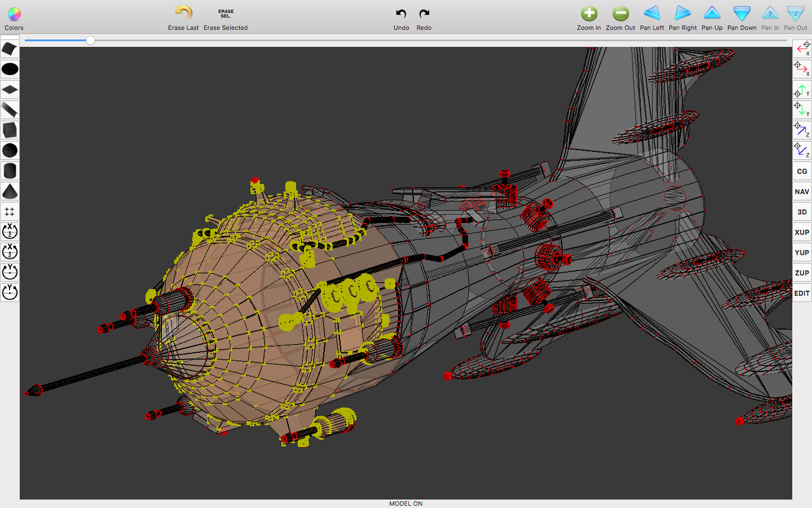The height and width of the screenshot is (508, 812).
Task: Switch to EDIT mode
Action: tap(802, 293)
